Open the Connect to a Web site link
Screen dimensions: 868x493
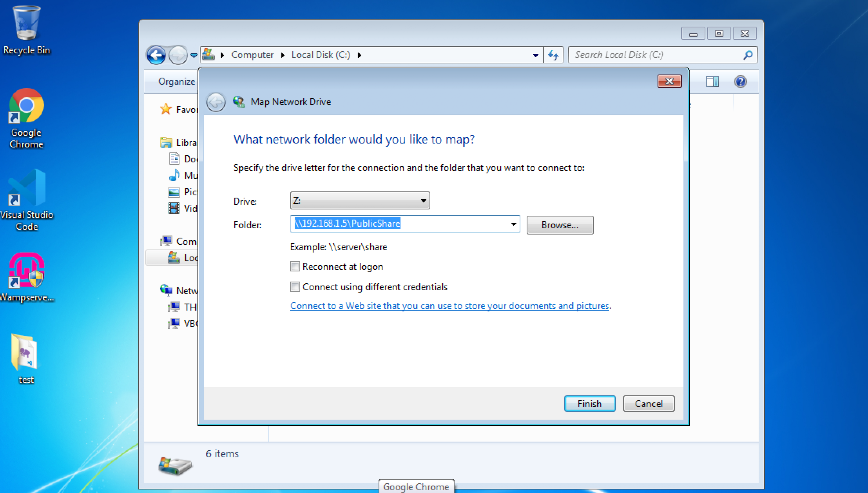tap(449, 306)
